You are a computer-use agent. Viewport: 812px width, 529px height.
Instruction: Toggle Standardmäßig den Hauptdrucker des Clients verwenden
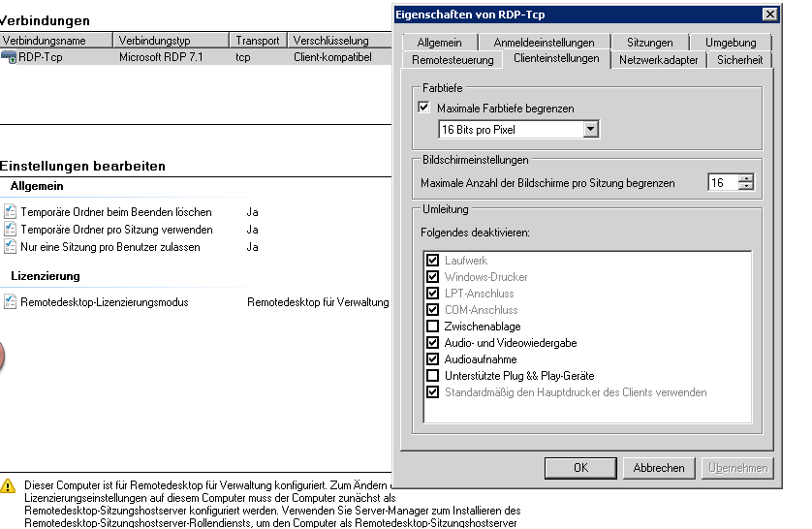click(x=432, y=391)
